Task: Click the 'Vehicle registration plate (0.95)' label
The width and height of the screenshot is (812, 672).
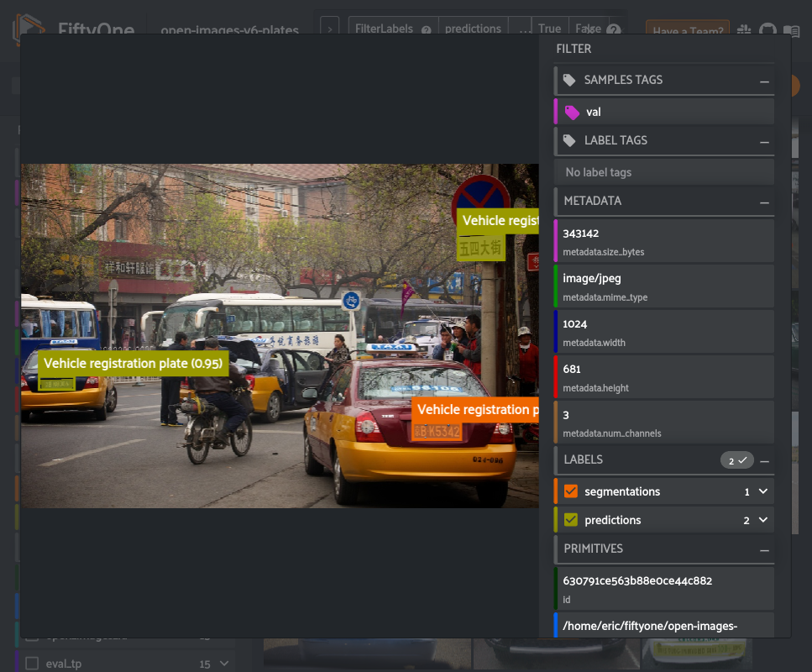Action: pos(133,364)
